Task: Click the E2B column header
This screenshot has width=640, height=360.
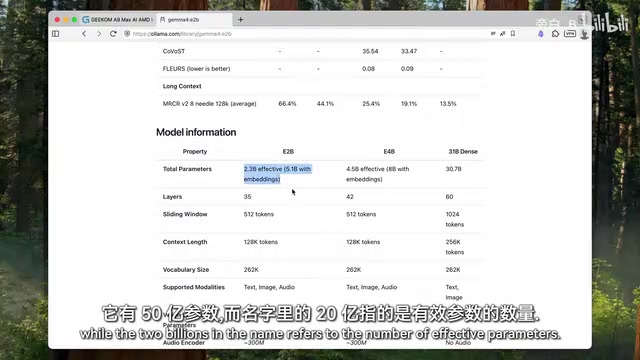Action: tap(288, 151)
